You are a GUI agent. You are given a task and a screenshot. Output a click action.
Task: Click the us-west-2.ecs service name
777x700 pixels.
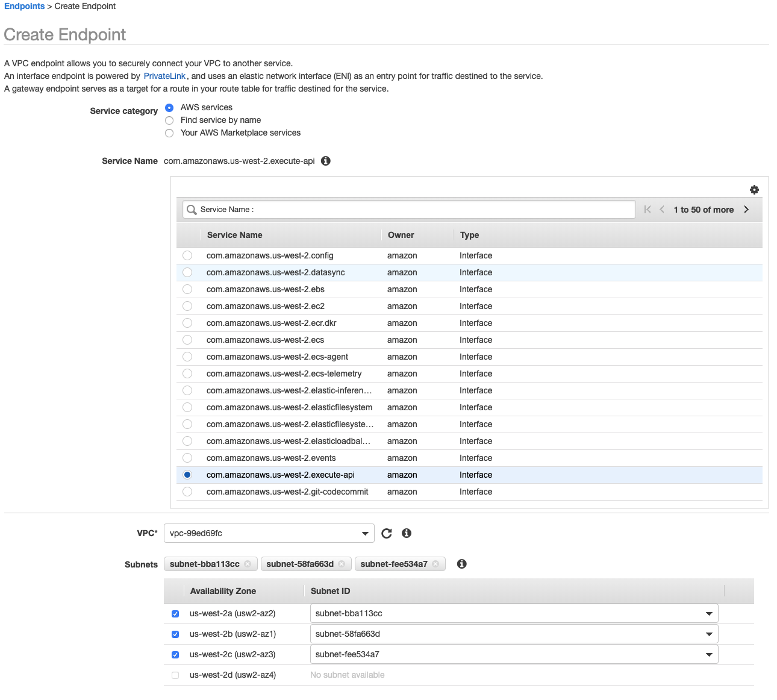pyautogui.click(x=265, y=340)
